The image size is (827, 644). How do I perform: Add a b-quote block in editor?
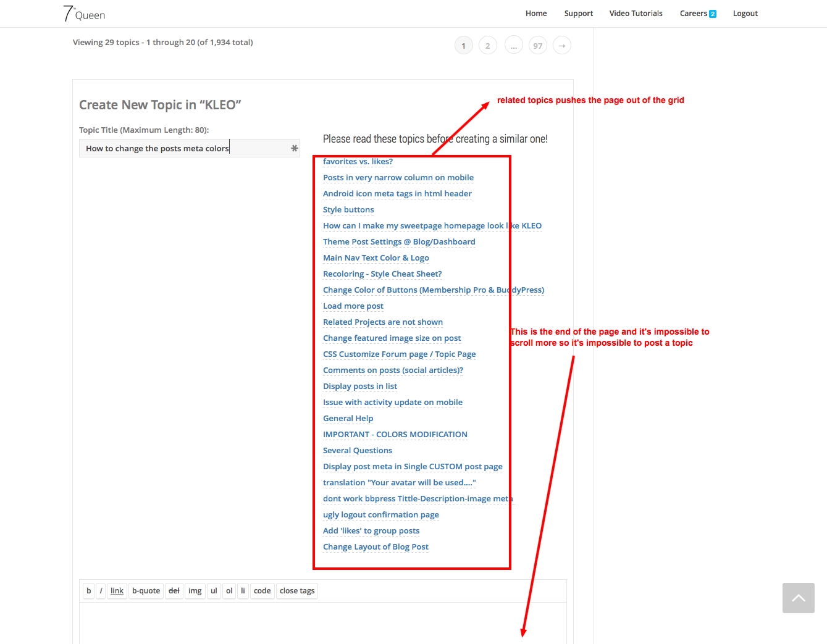click(146, 591)
